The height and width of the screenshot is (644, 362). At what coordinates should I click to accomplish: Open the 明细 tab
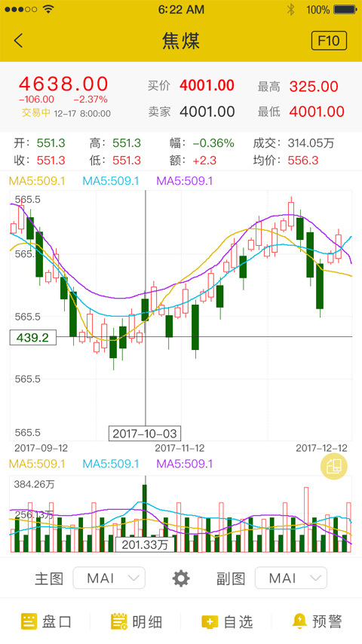pyautogui.click(x=137, y=621)
